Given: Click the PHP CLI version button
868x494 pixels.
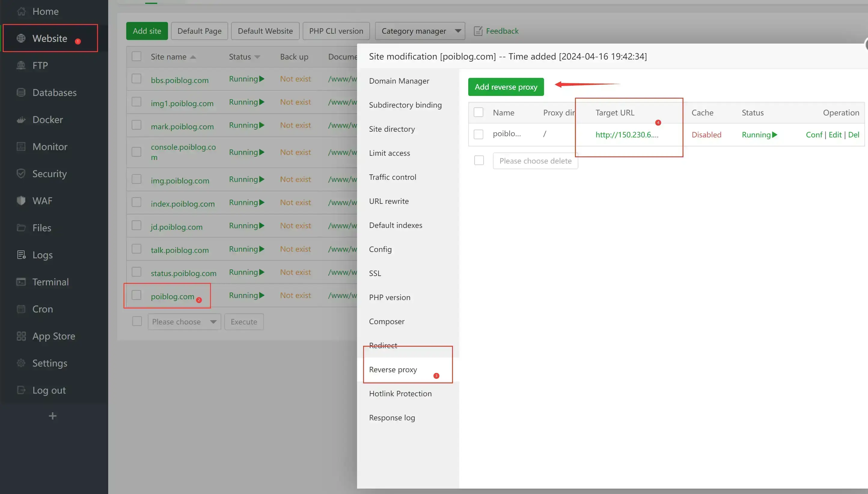Looking at the screenshot, I should [x=336, y=31].
